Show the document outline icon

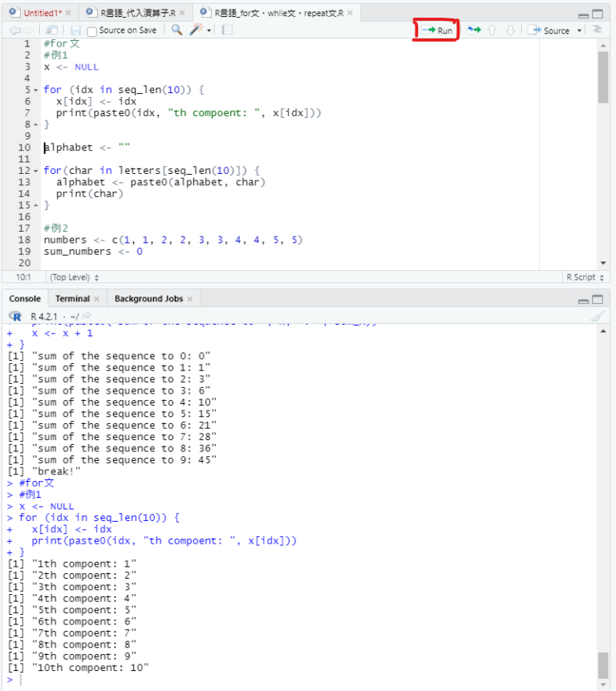[x=596, y=30]
